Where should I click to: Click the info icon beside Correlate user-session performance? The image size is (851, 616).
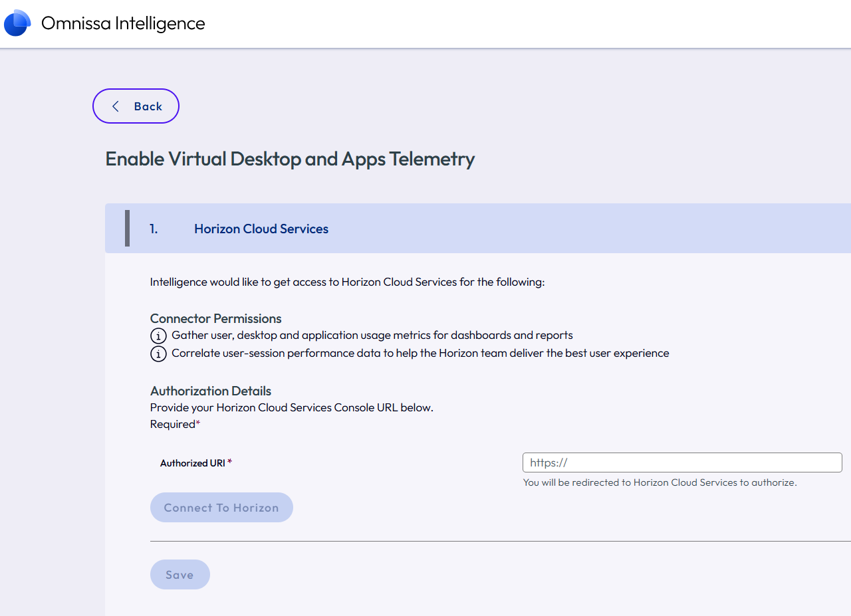click(158, 354)
